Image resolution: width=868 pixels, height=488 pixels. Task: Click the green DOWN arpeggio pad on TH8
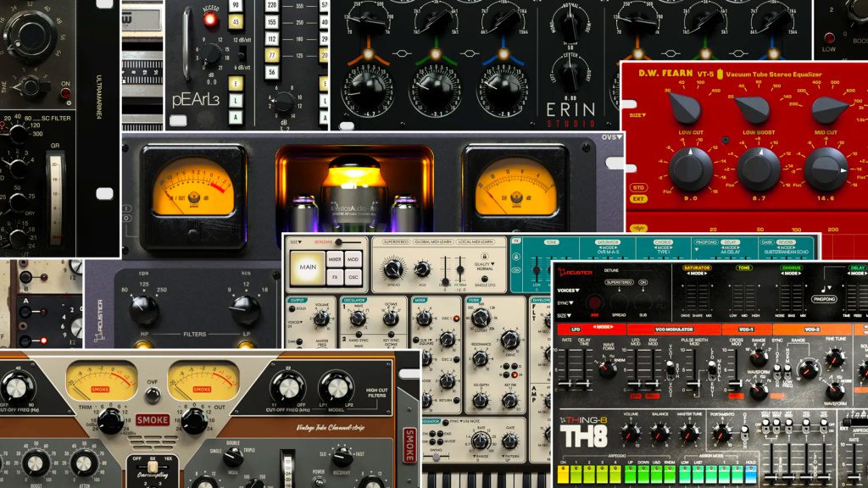(643, 474)
